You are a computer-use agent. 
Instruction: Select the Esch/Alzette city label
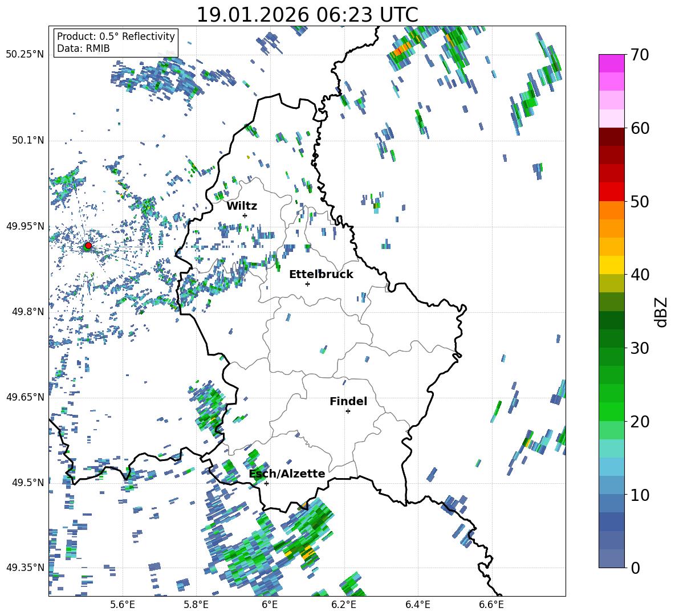[287, 474]
